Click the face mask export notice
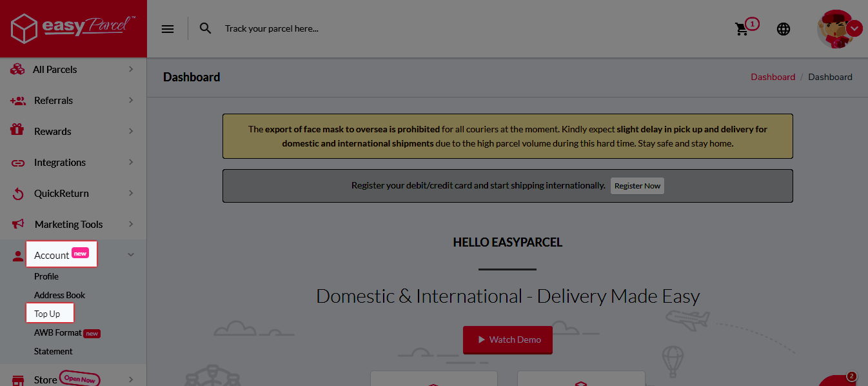 pyautogui.click(x=508, y=136)
